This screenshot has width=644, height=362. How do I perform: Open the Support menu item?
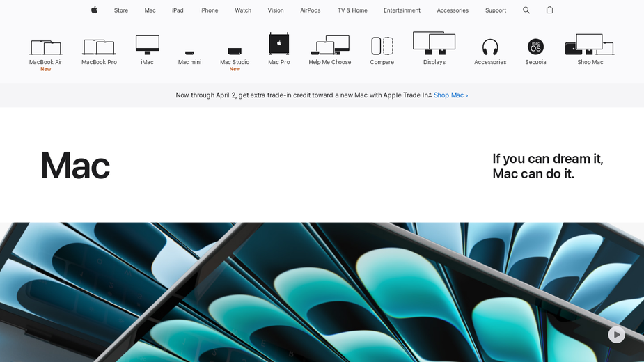click(x=496, y=10)
